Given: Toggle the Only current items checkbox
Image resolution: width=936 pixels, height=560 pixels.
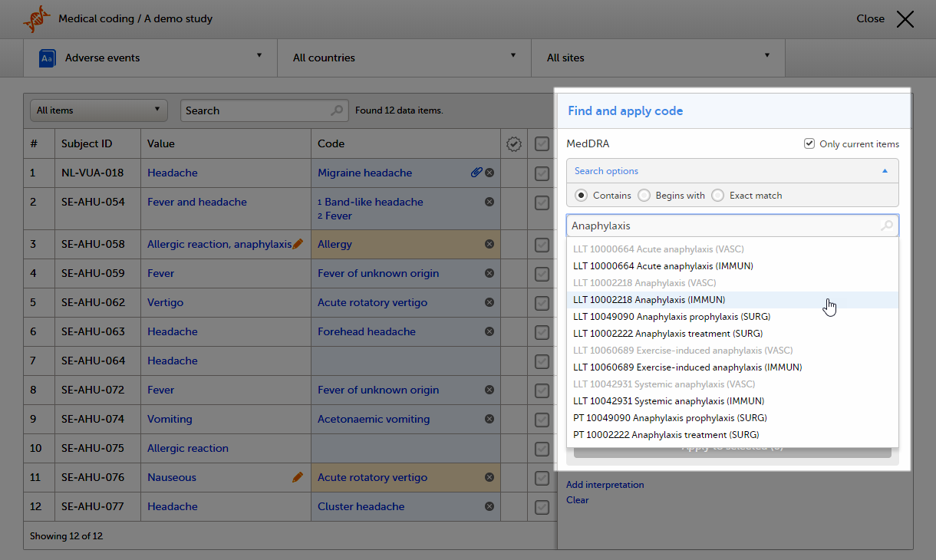Looking at the screenshot, I should tap(809, 143).
